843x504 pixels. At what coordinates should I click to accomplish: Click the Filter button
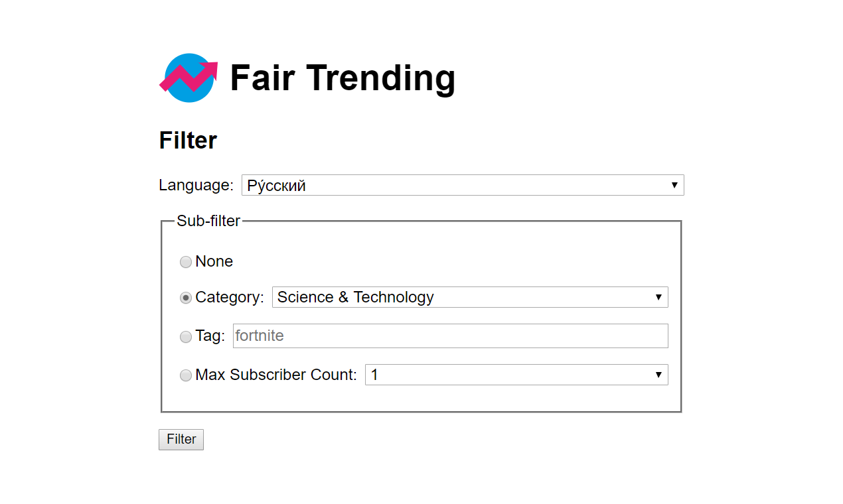click(x=181, y=439)
